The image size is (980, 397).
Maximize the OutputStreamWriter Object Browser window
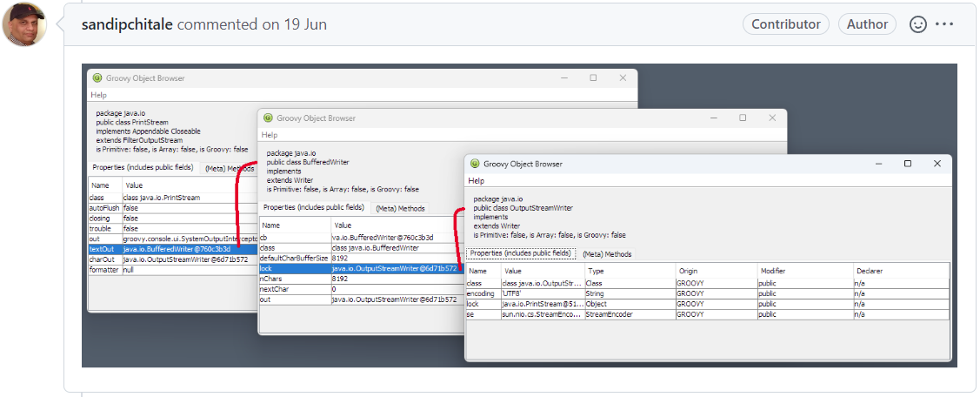coord(907,164)
